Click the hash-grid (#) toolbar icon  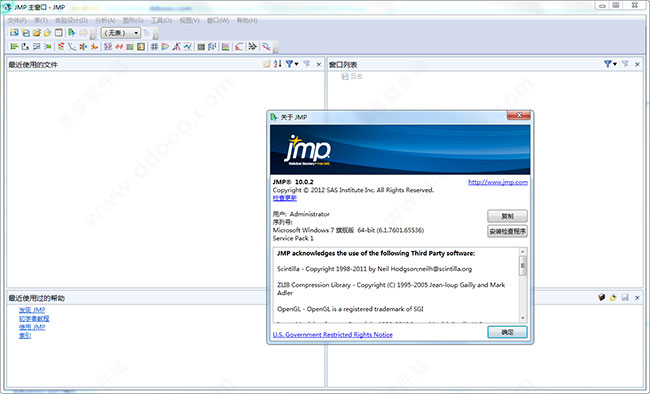[x=154, y=47]
